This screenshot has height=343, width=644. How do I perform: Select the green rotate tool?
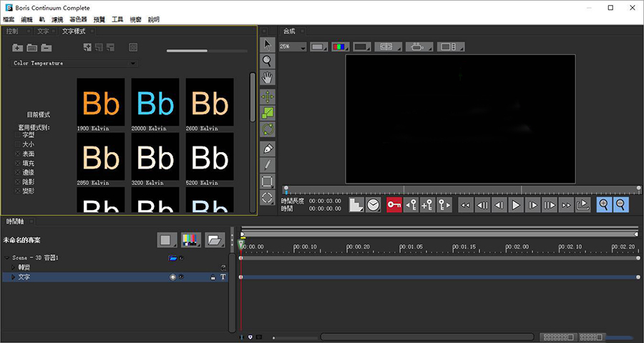coord(268,130)
